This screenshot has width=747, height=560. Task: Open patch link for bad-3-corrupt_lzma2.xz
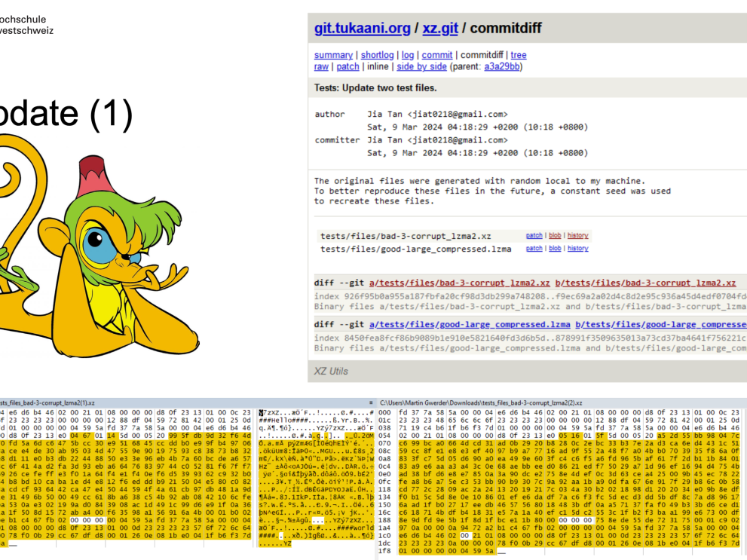534,236
